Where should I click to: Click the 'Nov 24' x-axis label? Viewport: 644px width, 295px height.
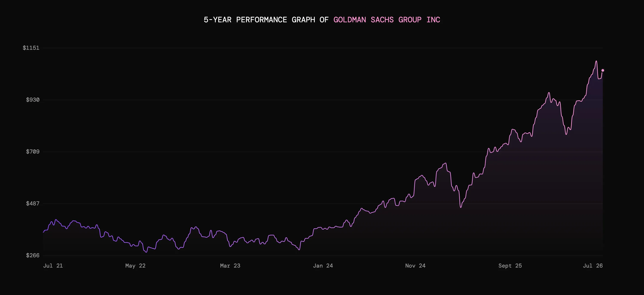point(415,266)
